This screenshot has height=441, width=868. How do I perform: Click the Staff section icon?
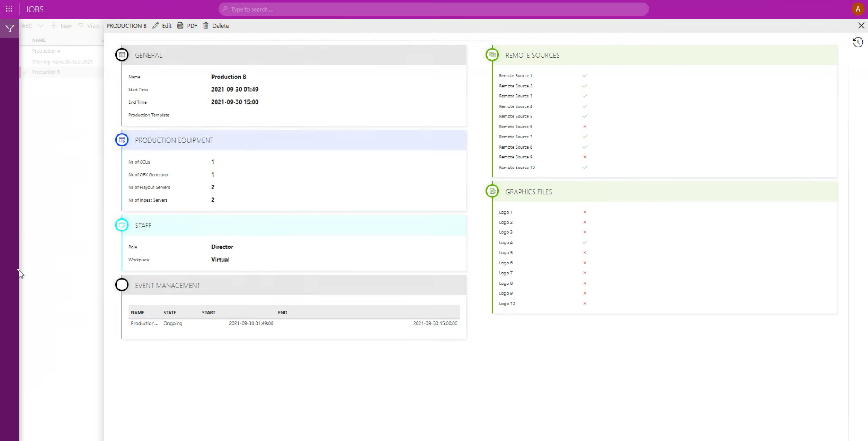pos(122,225)
